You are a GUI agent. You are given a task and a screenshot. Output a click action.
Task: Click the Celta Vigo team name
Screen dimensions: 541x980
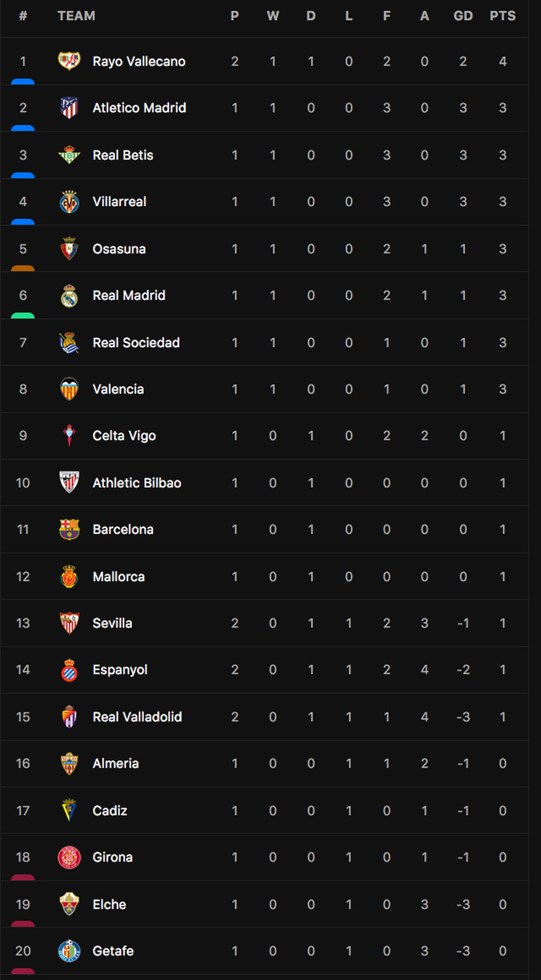124,436
